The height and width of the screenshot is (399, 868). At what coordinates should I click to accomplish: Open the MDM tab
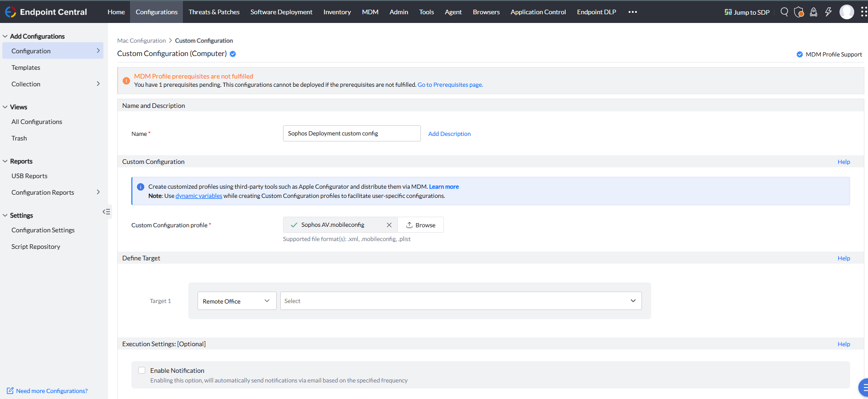(370, 12)
